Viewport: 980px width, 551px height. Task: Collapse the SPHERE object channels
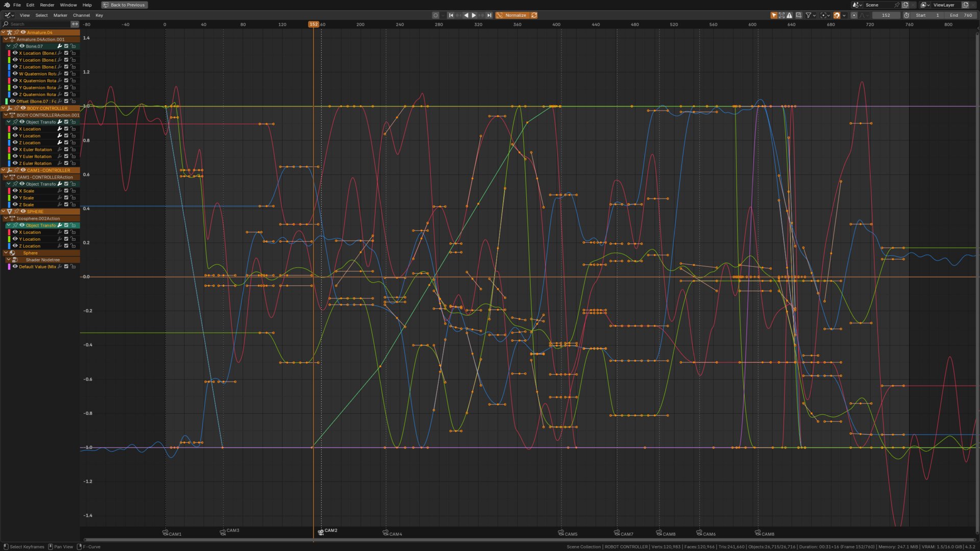(4, 211)
